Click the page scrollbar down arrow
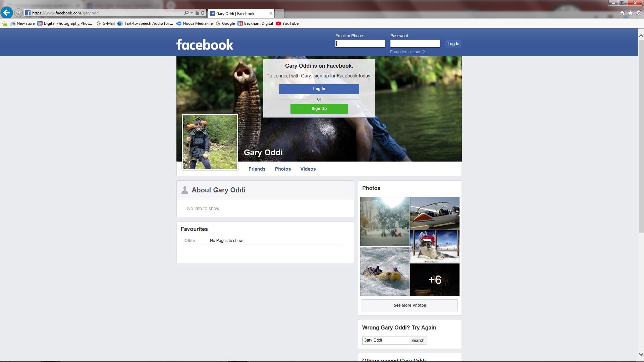Screen dimensions: 644x362 [x=641, y=354]
